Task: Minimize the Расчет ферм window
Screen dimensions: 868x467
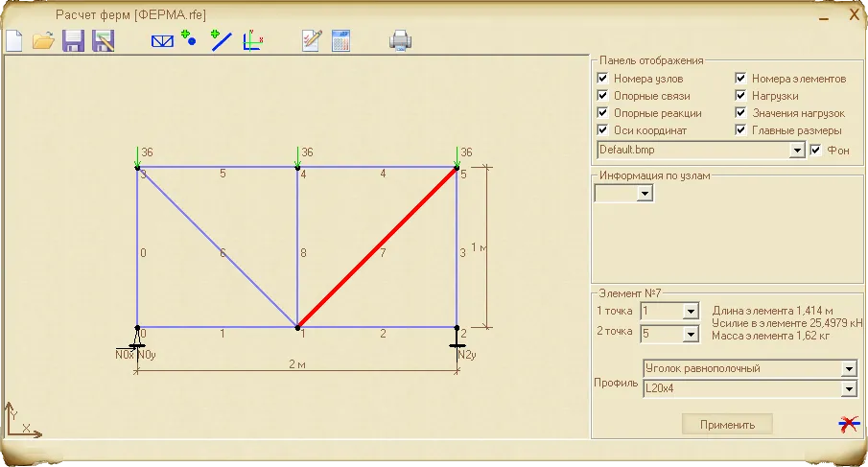Action: point(824,17)
